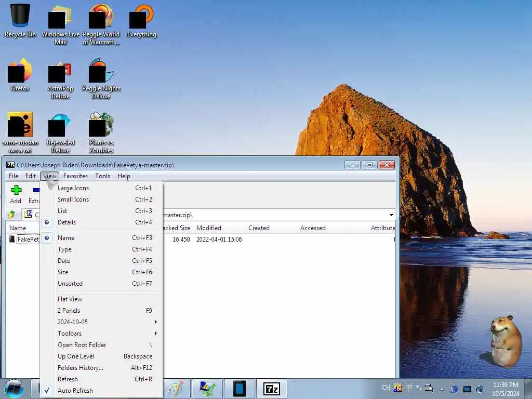Click the modified date 2022-04-01 15:06
The width and height of the screenshot is (532, 399).
219,239
